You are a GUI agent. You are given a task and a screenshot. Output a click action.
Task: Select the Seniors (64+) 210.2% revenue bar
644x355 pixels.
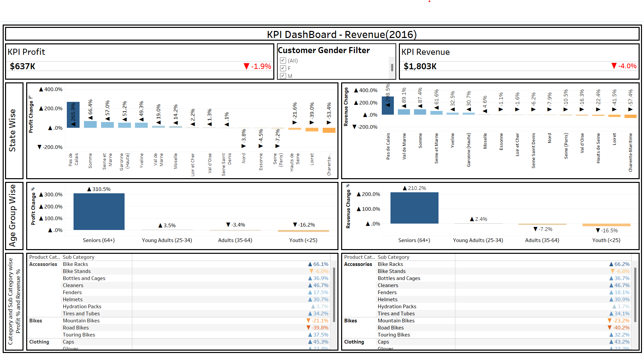coord(414,208)
